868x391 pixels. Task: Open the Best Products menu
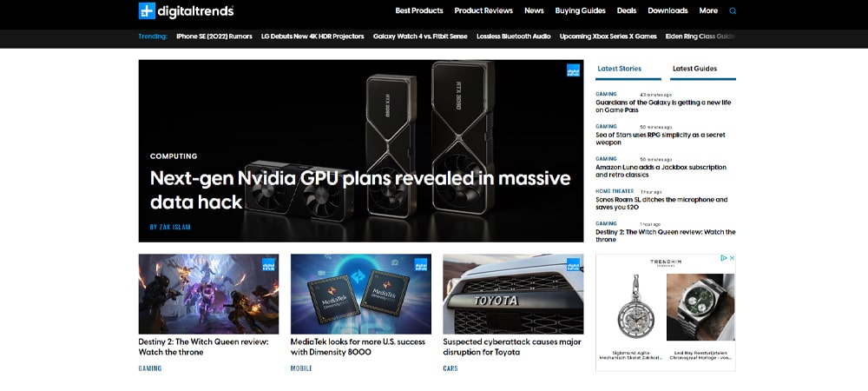[418, 10]
